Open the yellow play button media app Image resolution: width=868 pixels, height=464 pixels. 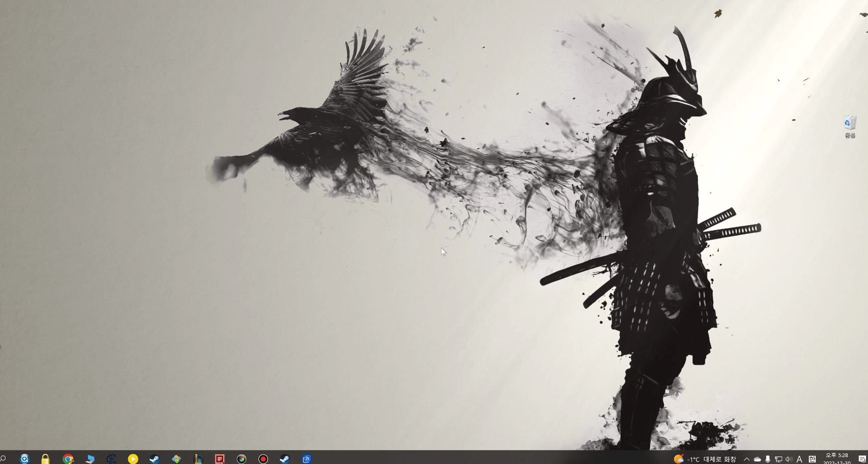coord(133,459)
